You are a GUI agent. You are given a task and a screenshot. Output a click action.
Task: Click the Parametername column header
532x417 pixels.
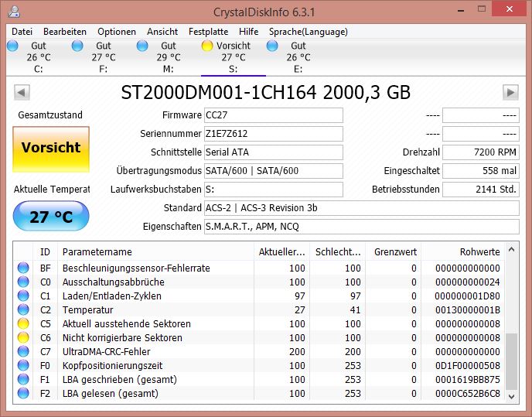[155, 252]
